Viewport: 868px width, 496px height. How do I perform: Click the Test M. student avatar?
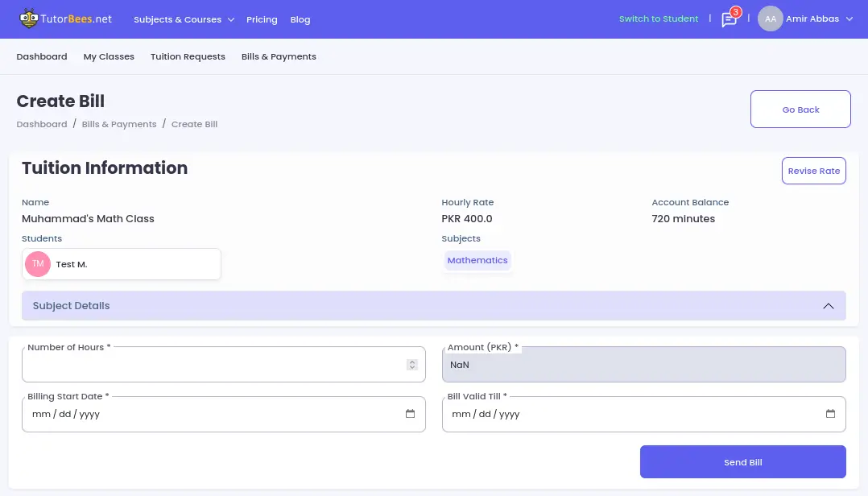[x=37, y=263]
